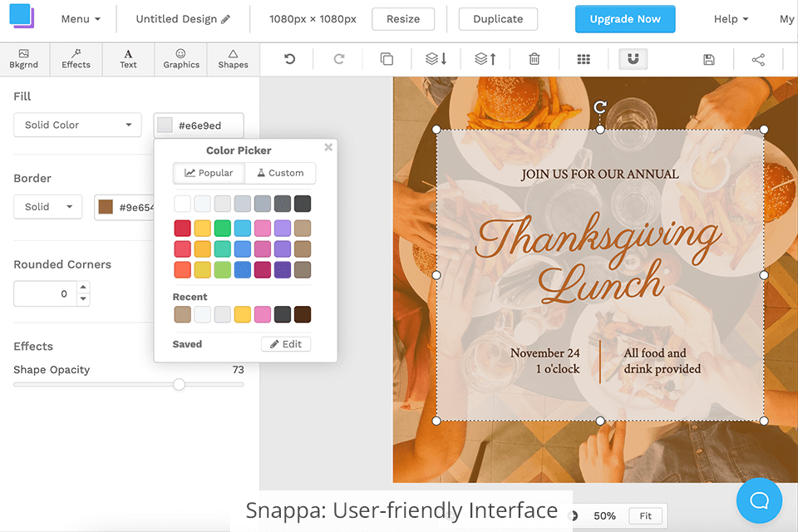Viewport: 798px width, 532px height.
Task: Rename design via pencil icon
Action: tap(225, 19)
